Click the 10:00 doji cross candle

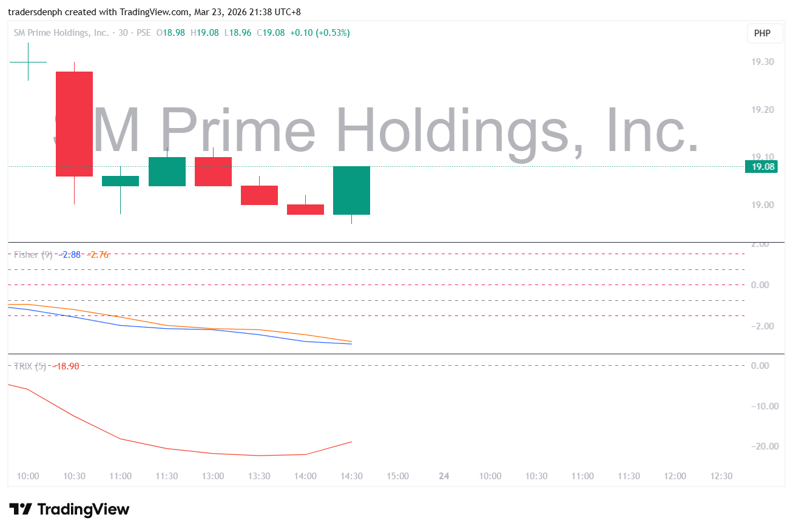(x=28, y=62)
